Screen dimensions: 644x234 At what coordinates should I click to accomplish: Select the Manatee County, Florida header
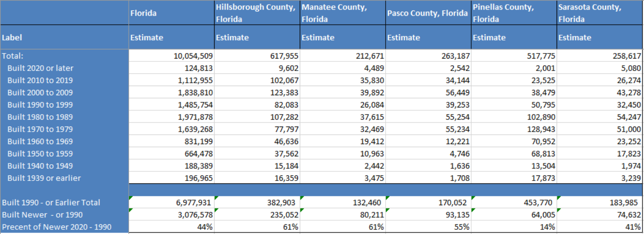pyautogui.click(x=342, y=13)
